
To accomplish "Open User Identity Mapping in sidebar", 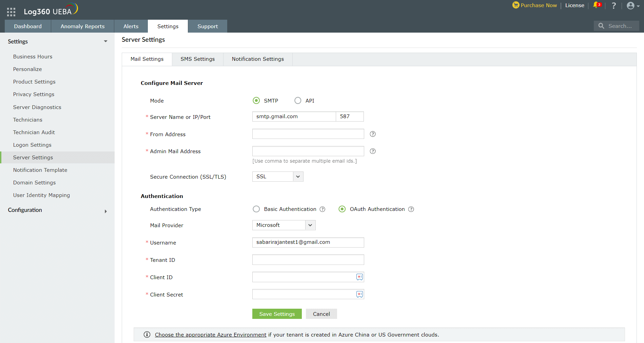I will tap(41, 195).
